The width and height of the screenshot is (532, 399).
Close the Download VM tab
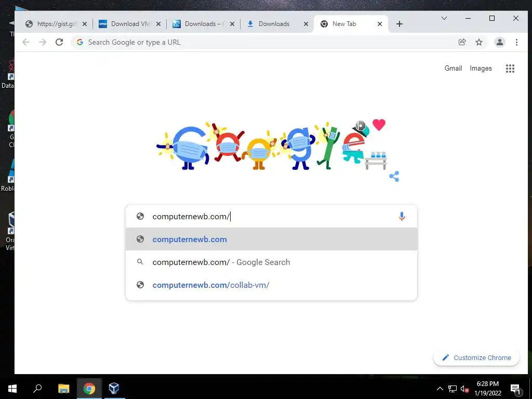click(x=158, y=24)
